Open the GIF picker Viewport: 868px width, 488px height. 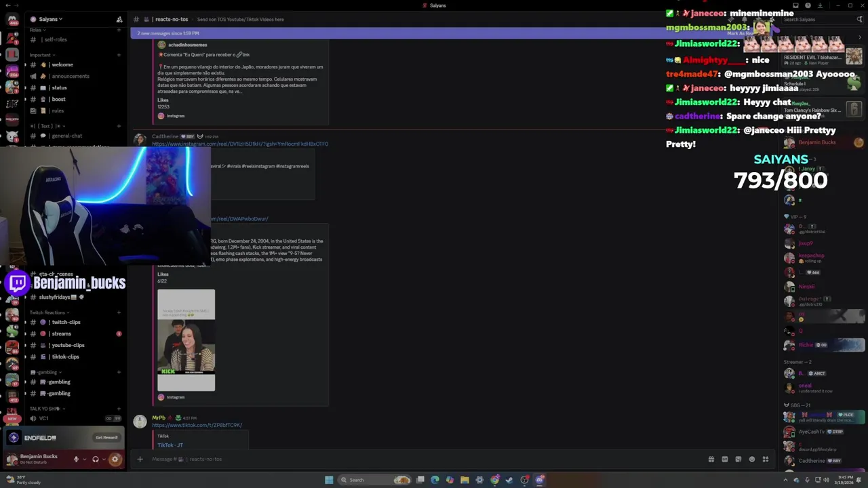click(x=724, y=459)
